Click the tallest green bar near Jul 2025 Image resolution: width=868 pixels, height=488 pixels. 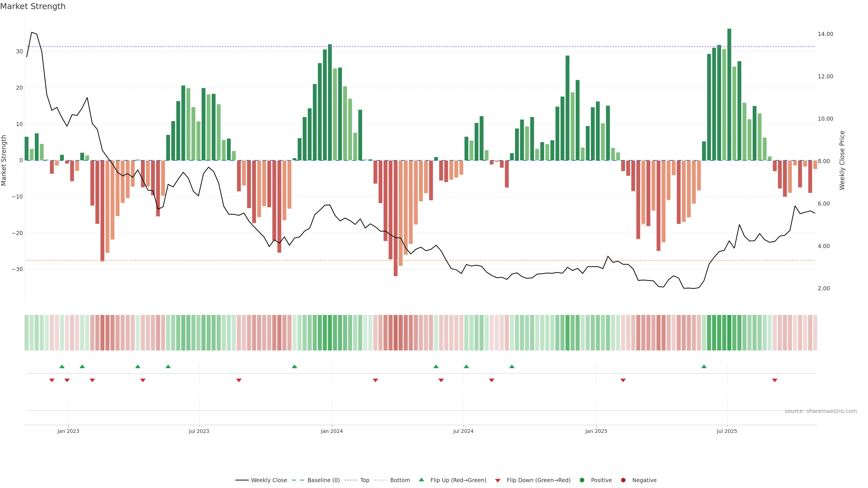click(729, 94)
